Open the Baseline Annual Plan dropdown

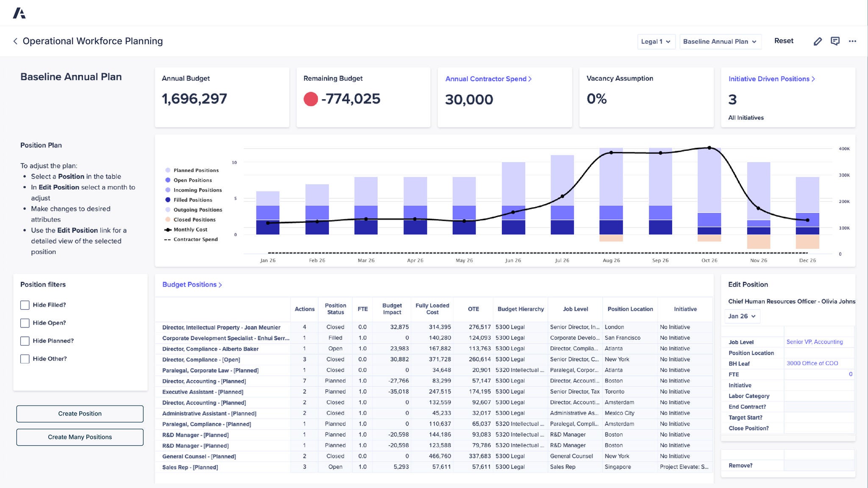point(720,42)
